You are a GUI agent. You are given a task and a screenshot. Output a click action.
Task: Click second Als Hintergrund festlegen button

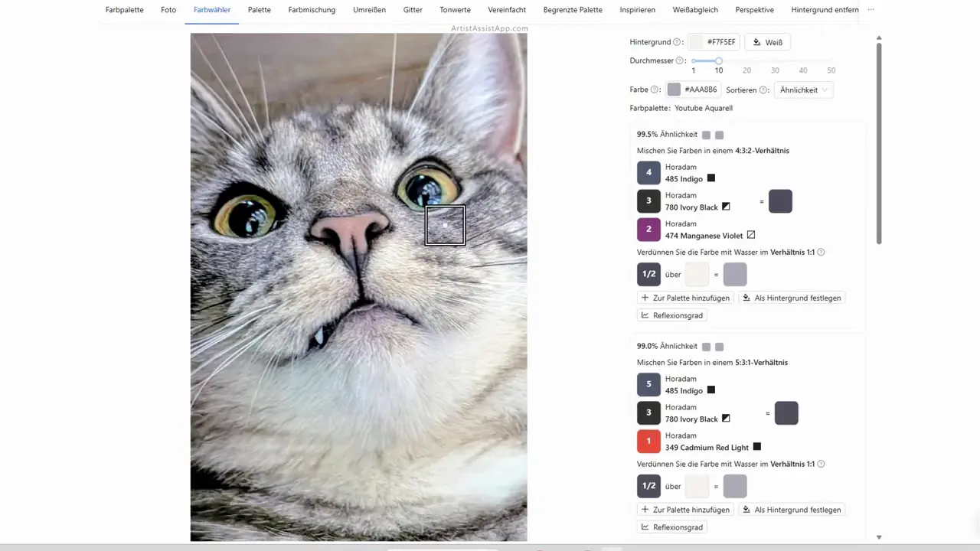point(792,510)
